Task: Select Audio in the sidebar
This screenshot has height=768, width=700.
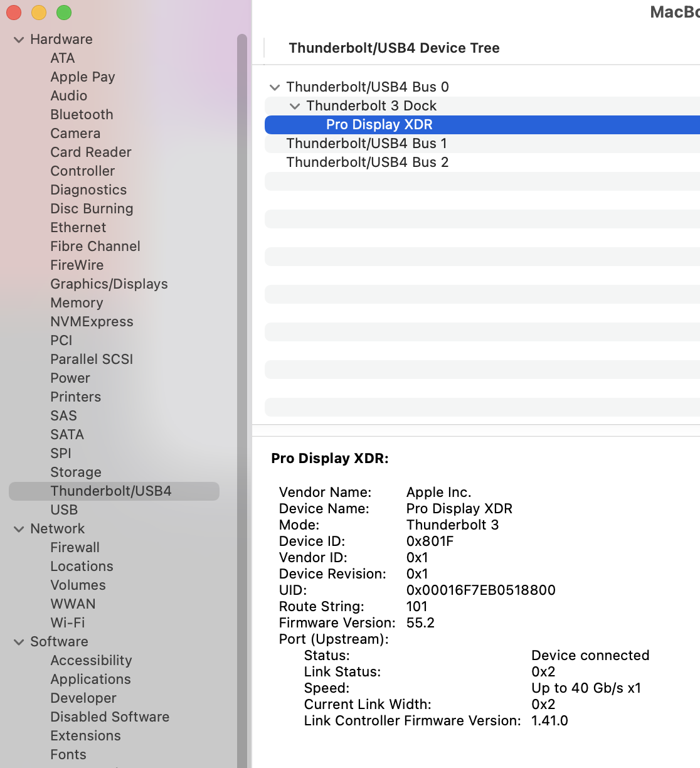Action: tap(69, 96)
